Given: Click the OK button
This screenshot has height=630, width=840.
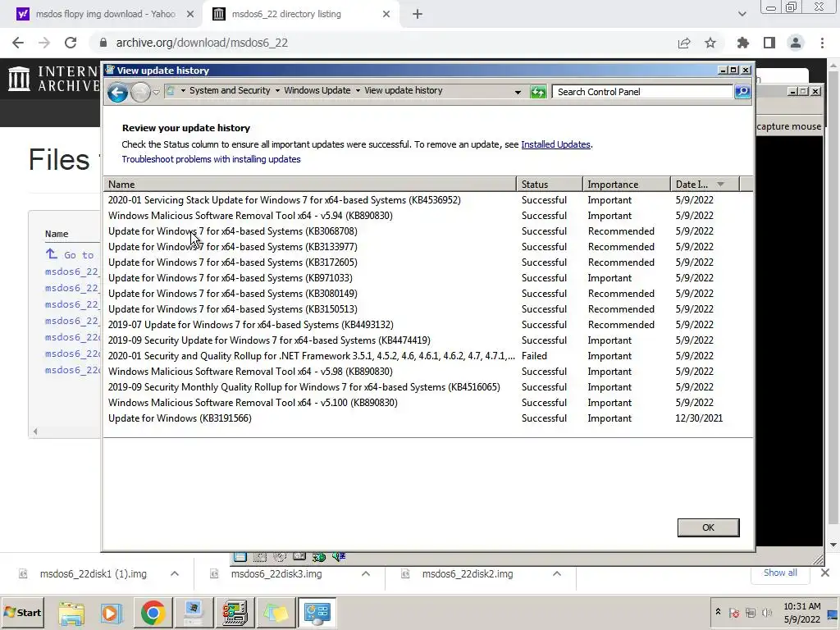Looking at the screenshot, I should (708, 527).
